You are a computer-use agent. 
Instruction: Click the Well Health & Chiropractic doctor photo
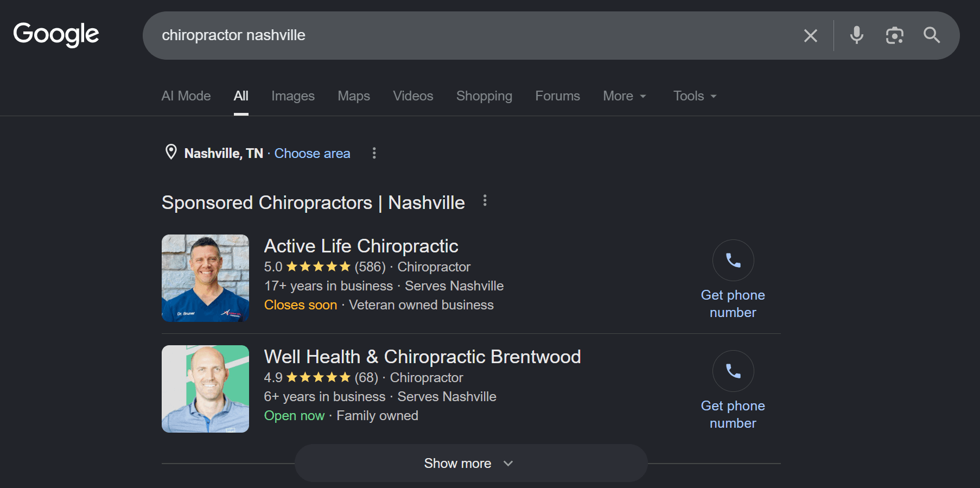click(205, 389)
